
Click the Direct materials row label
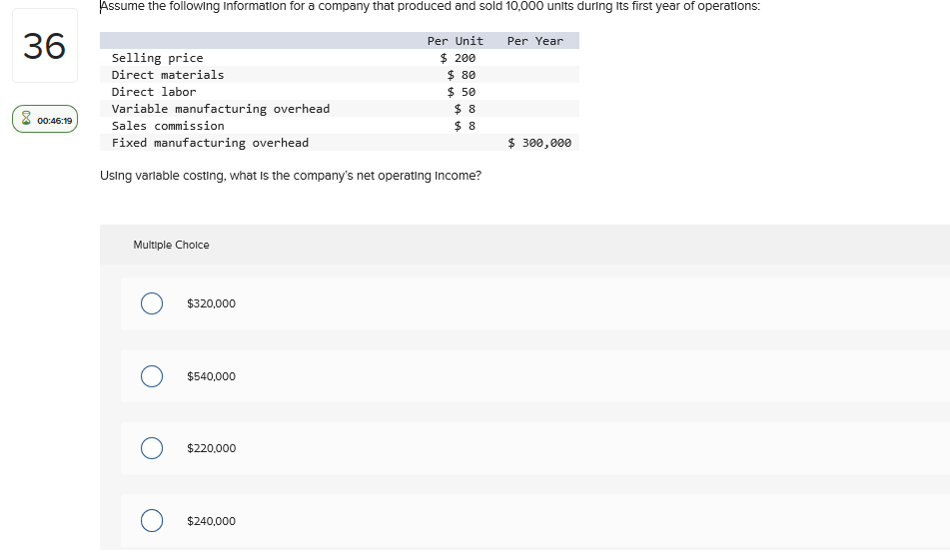tap(168, 75)
